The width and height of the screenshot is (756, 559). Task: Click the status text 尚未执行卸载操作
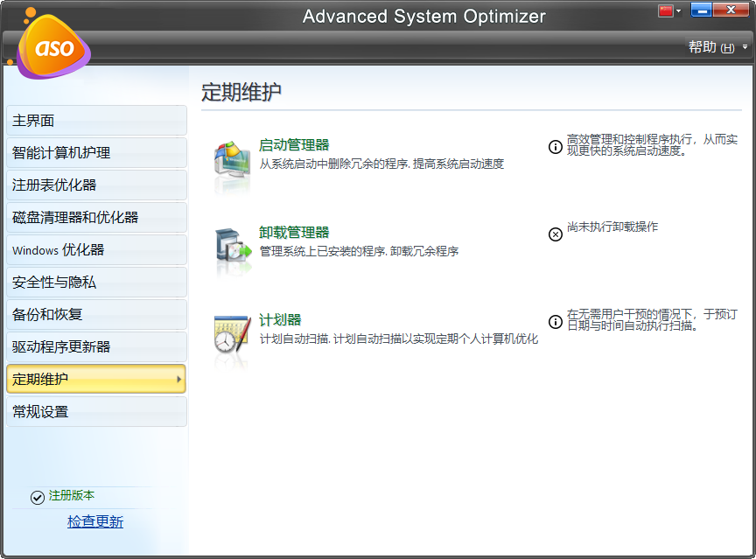pos(612,227)
